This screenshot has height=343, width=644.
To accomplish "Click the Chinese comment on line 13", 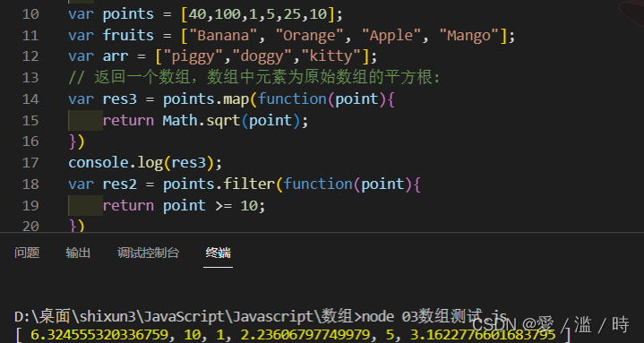I will click(x=254, y=78).
